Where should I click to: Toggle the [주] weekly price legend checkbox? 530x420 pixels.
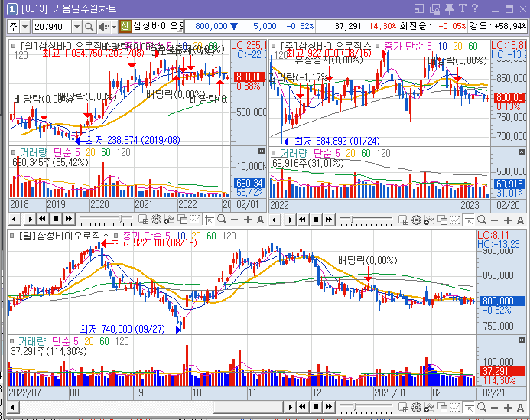tap(274, 45)
